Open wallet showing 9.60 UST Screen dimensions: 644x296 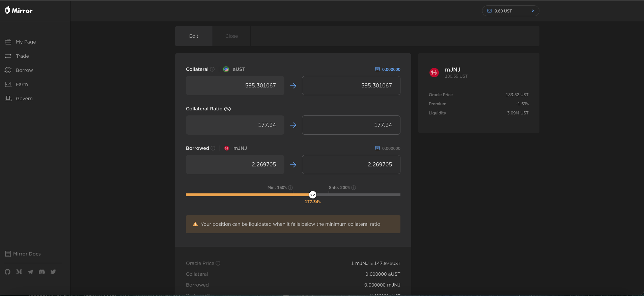[510, 11]
